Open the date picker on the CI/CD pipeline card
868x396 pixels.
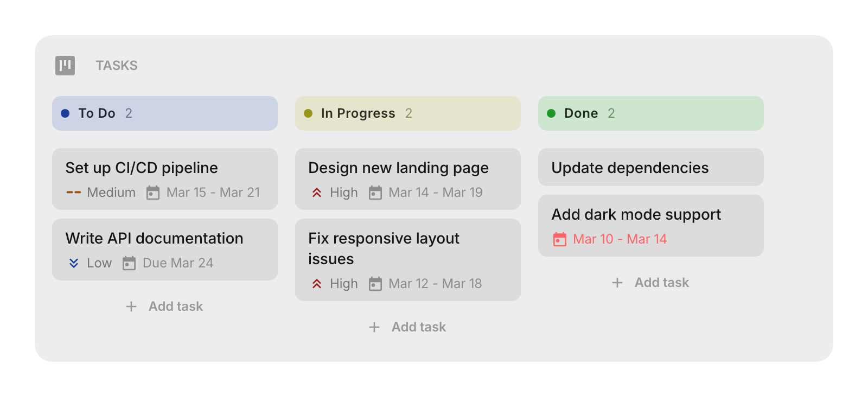[154, 192]
